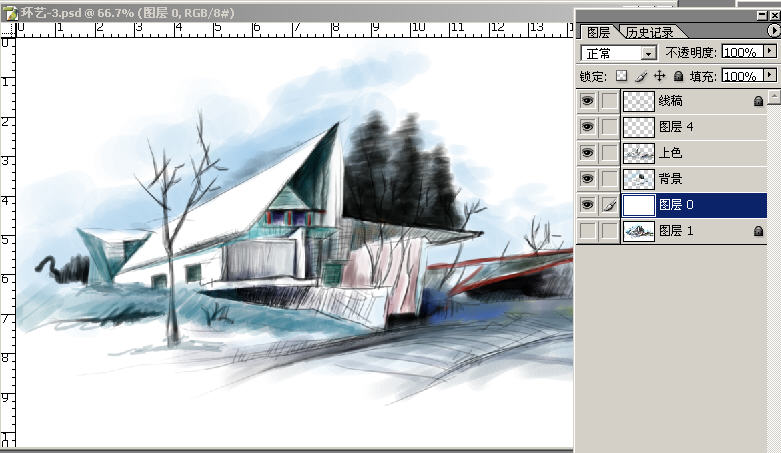Viewport: 781px width, 453px height.
Task: Switch to the 图层 tab
Action: click(598, 32)
